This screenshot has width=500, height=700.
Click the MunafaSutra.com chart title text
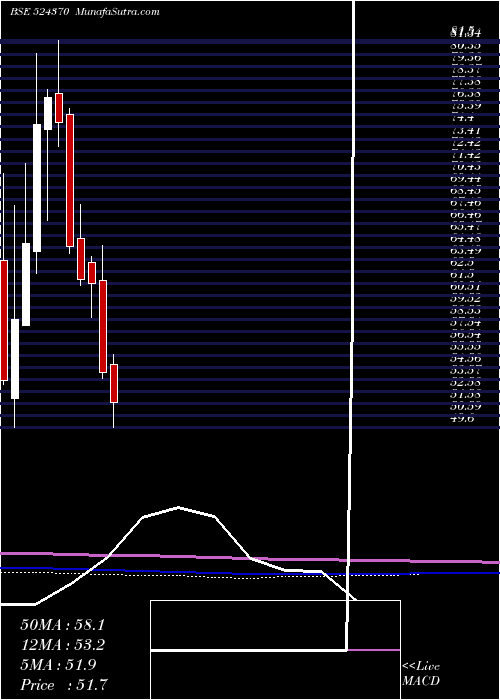click(x=118, y=12)
